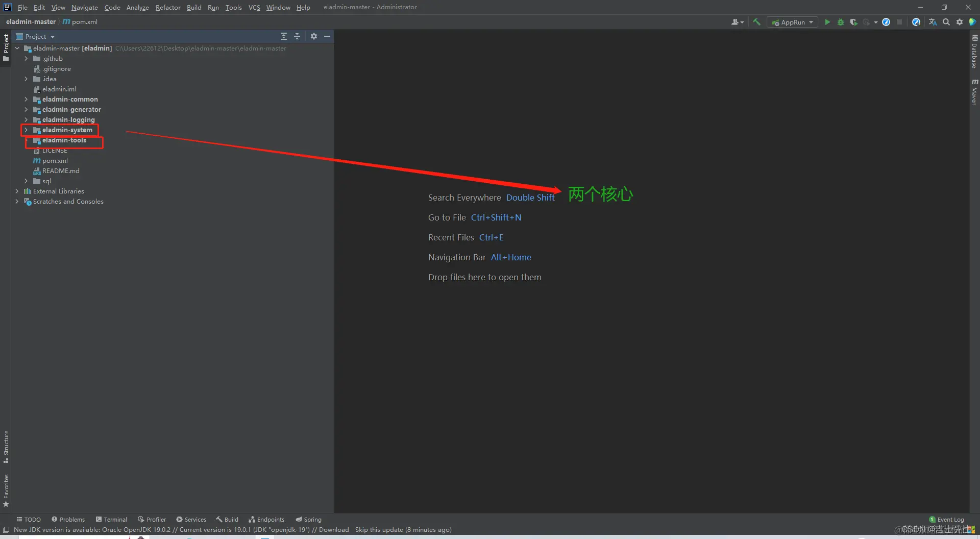Select pom.xml in the project tree
Image resolution: width=980 pixels, height=539 pixels.
(55, 160)
